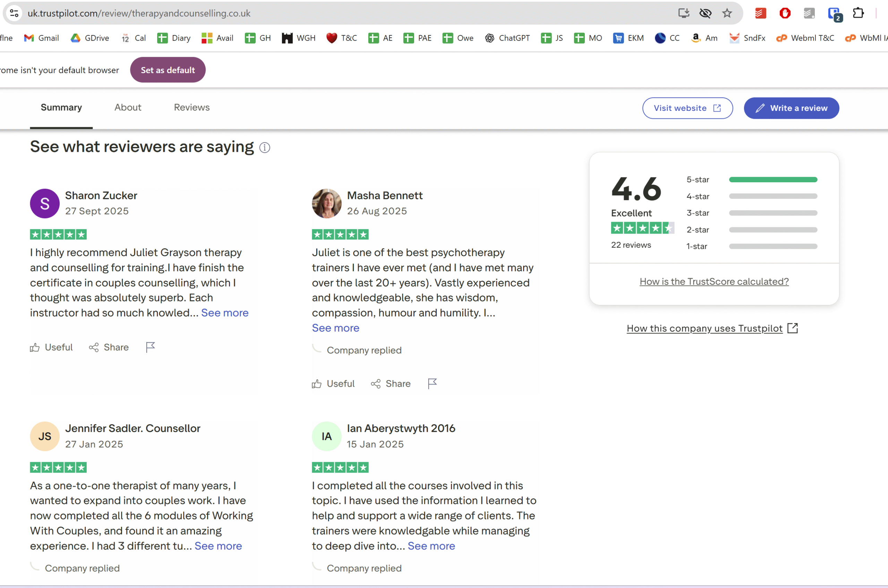Switch to the Reviews tab
This screenshot has width=888, height=588.
(191, 107)
